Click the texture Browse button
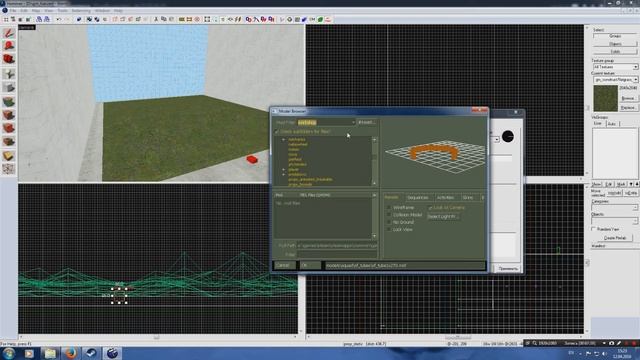Screen dimensions: 640x360 pos(628,98)
